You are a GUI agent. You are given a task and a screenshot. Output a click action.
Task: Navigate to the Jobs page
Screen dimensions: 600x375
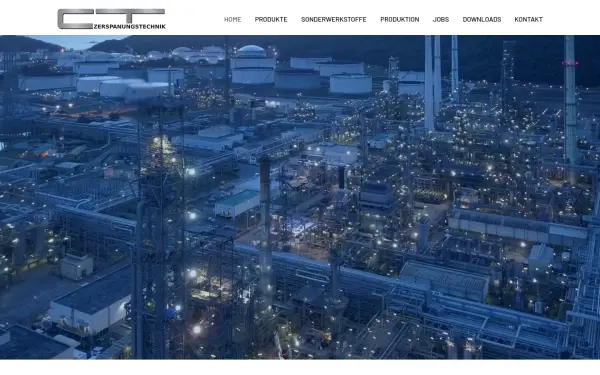pos(441,20)
